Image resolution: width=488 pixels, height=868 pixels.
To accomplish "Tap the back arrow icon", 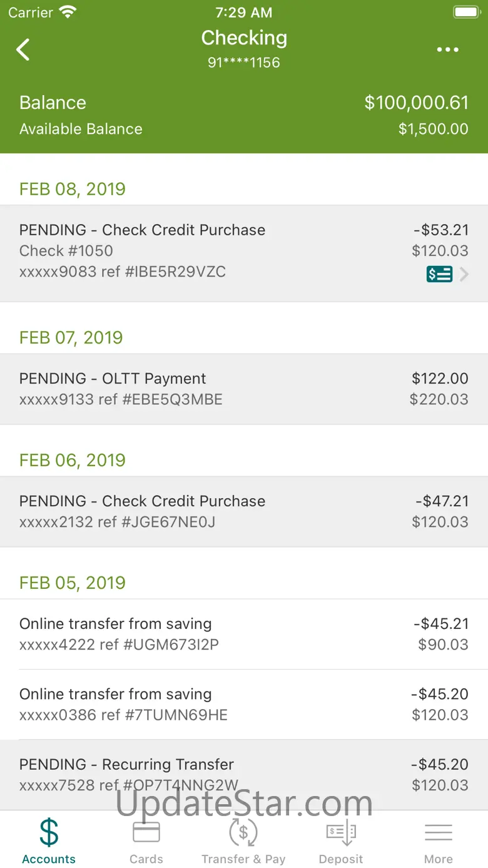I will tap(23, 49).
